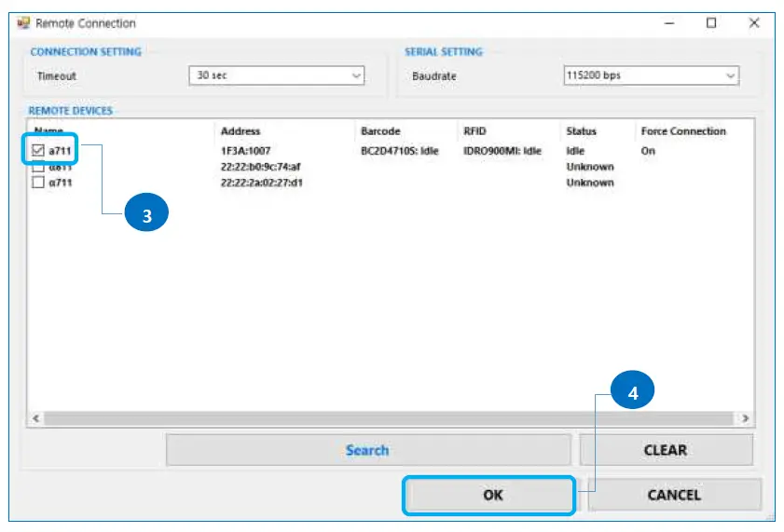Click RFID value IDRO900MI: Idle
The height and width of the screenshot is (532, 784).
click(x=502, y=151)
